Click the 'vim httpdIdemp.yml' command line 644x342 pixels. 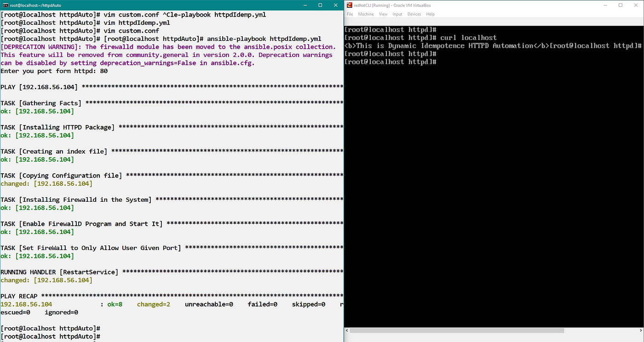pyautogui.click(x=85, y=23)
